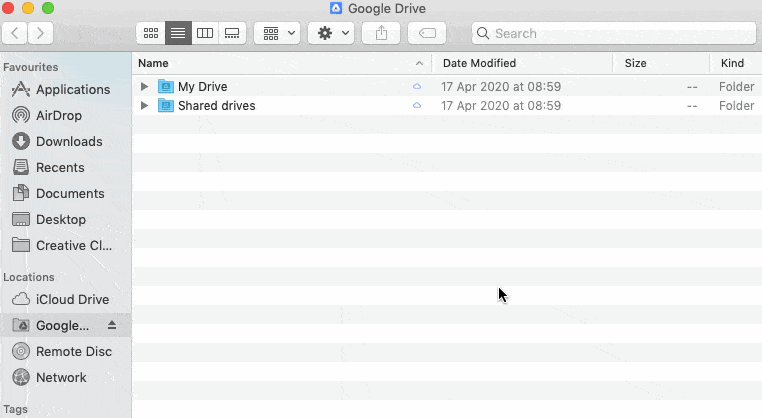
Task: Click the Share toolbar button
Action: [381, 33]
